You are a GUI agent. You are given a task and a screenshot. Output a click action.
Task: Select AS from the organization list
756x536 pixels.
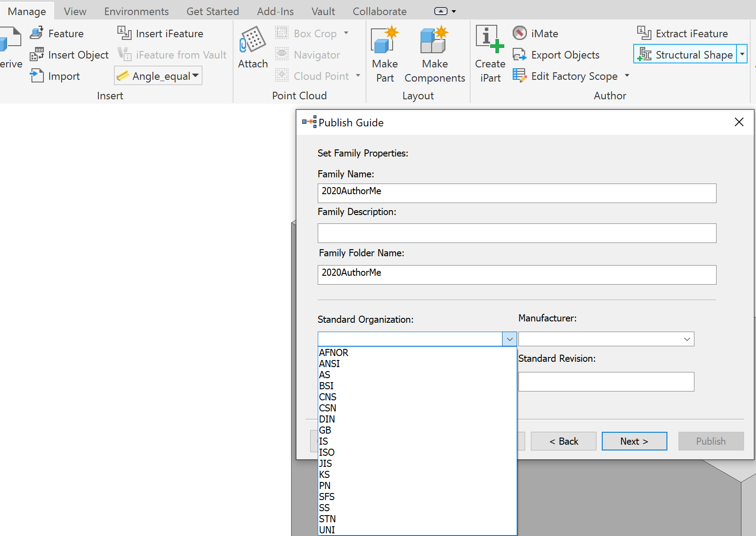tap(417, 375)
